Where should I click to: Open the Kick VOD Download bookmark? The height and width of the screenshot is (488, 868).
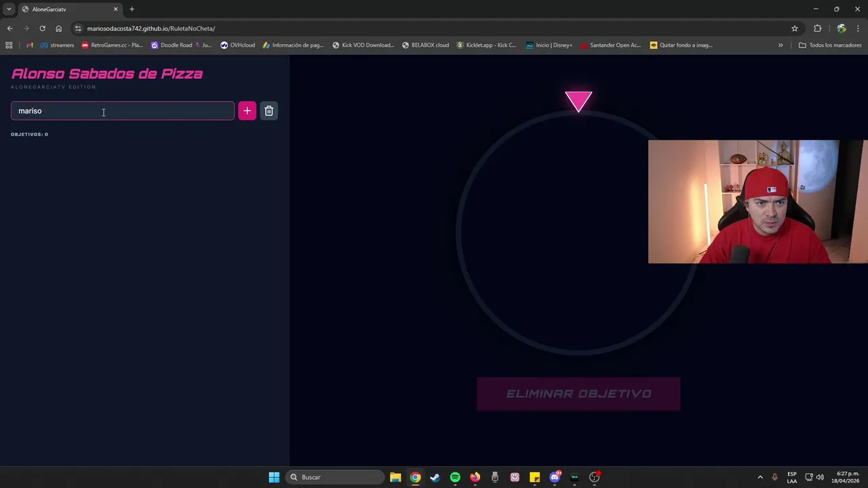(x=363, y=45)
